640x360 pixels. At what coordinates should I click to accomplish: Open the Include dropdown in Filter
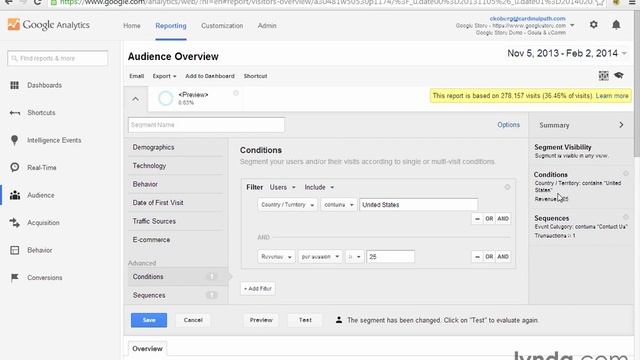[x=319, y=187]
